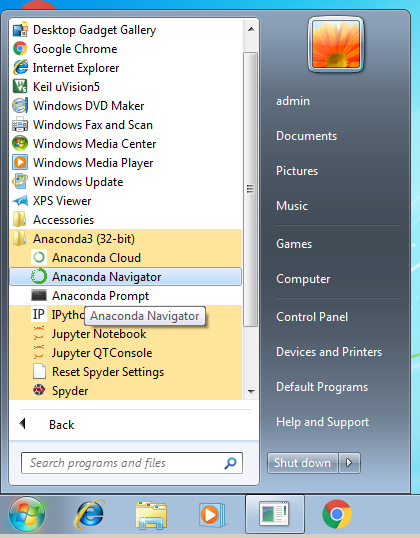This screenshot has height=538, width=420.
Task: Click the Windows Start orb
Action: click(27, 514)
